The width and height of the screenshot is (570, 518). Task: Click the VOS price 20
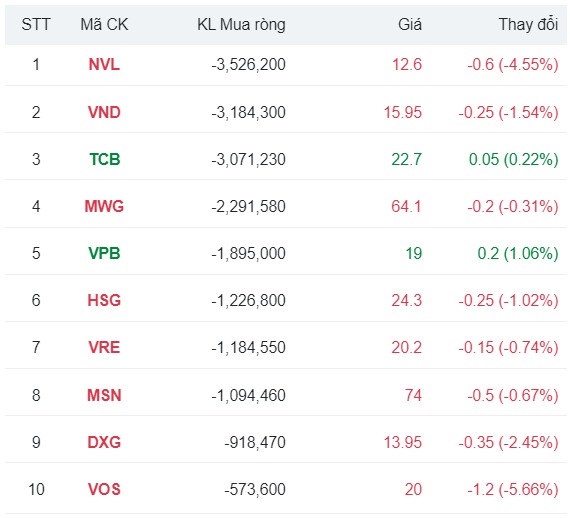point(413,490)
